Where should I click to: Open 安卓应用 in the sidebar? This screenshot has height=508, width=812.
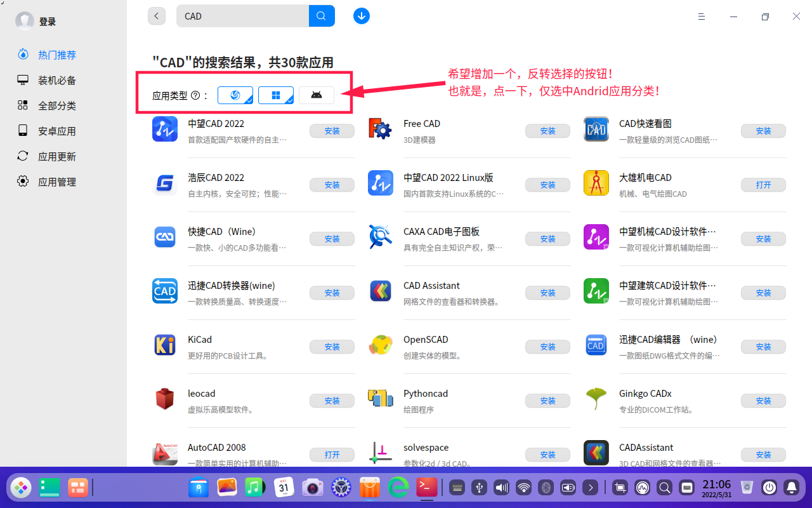pos(56,131)
